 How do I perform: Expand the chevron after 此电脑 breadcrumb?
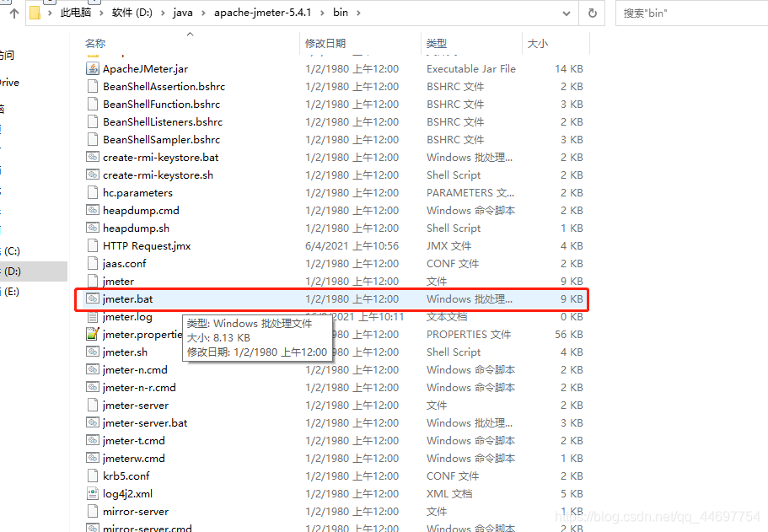pyautogui.click(x=101, y=13)
